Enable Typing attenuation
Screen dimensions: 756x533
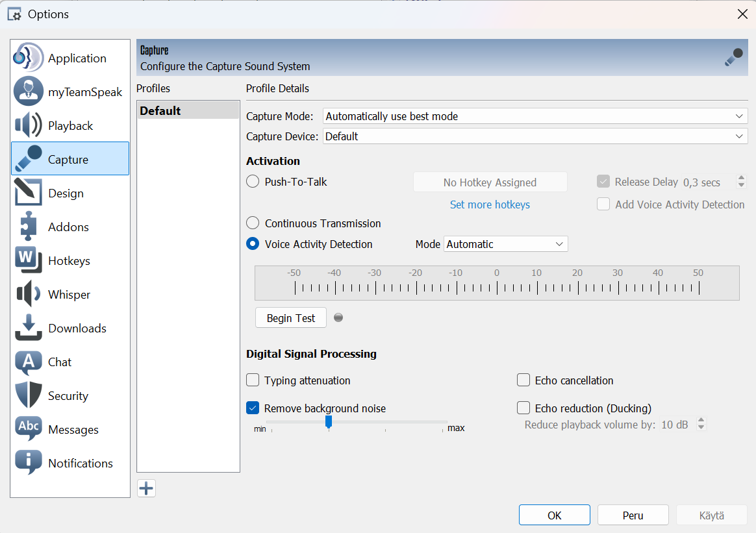point(253,380)
